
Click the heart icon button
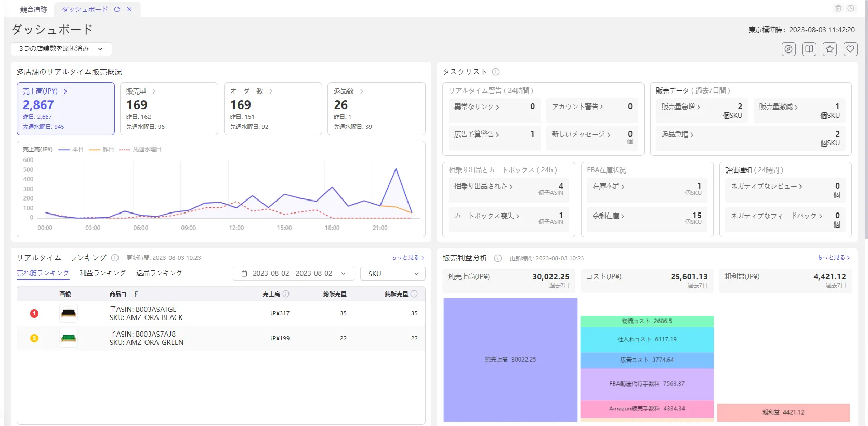850,49
